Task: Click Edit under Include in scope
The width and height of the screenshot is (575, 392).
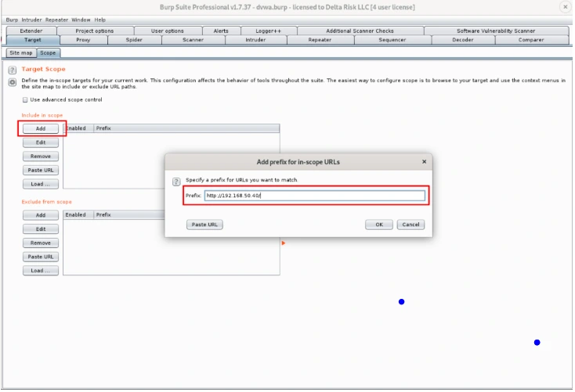Action: pyautogui.click(x=40, y=142)
